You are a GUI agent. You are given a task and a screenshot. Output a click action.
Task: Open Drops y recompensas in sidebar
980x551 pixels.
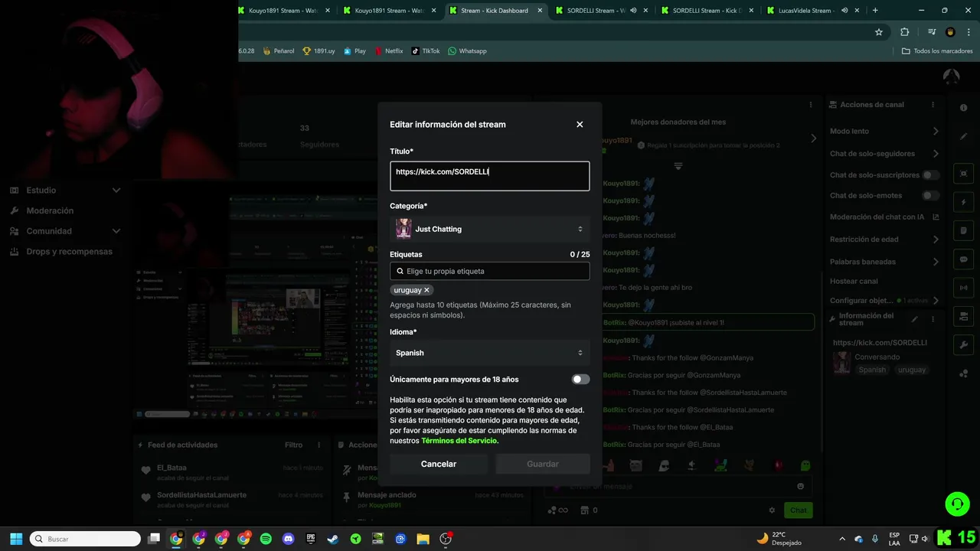click(x=69, y=252)
